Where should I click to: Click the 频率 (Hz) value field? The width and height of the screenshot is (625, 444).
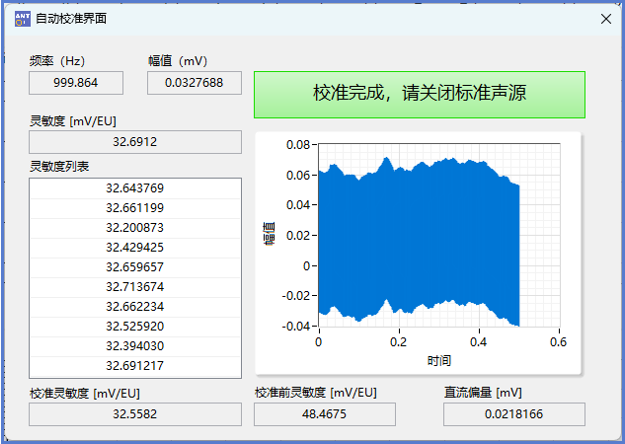tap(77, 83)
